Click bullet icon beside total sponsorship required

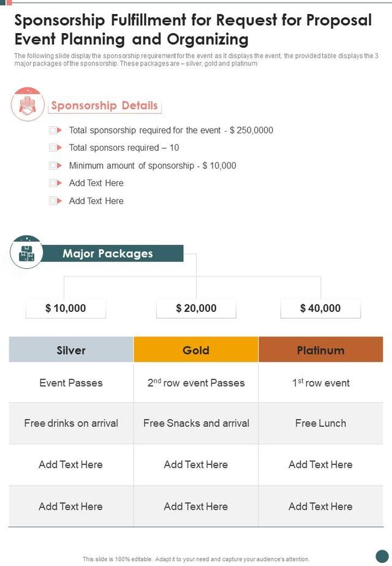(x=56, y=130)
